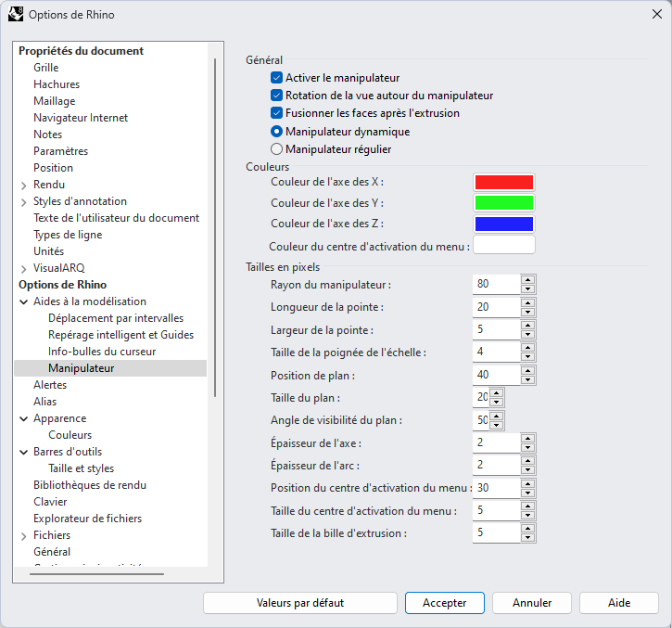This screenshot has height=628, width=672.
Task: Increase Taille du plan using up arrow
Action: click(x=497, y=392)
